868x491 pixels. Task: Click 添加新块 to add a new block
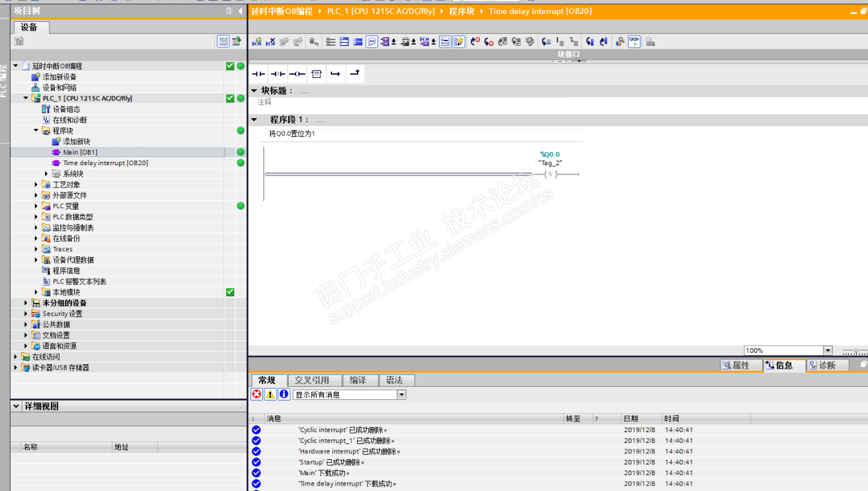[x=71, y=141]
